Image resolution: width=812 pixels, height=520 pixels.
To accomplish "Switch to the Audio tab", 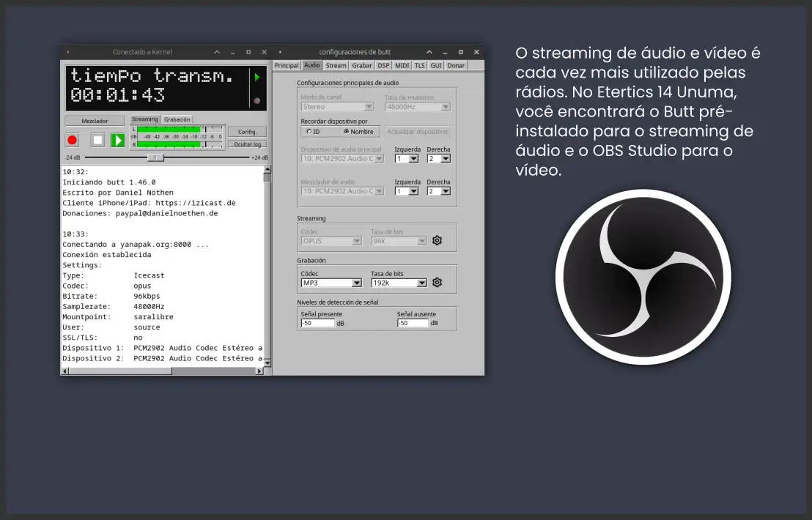I will [311, 65].
